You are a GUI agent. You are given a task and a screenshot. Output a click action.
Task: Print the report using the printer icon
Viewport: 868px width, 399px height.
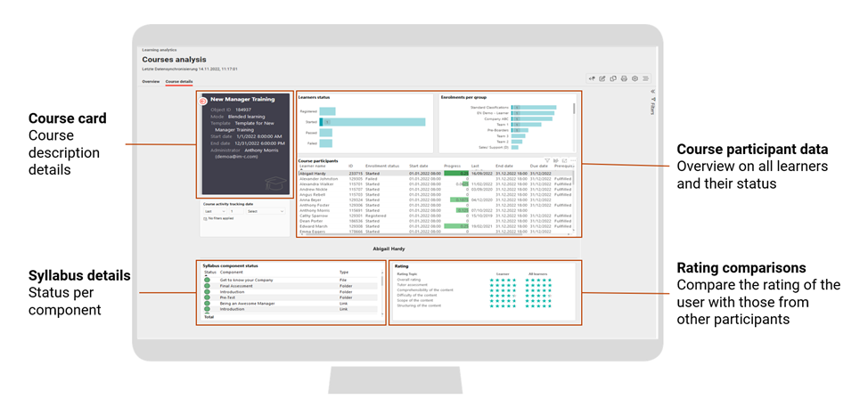point(624,79)
